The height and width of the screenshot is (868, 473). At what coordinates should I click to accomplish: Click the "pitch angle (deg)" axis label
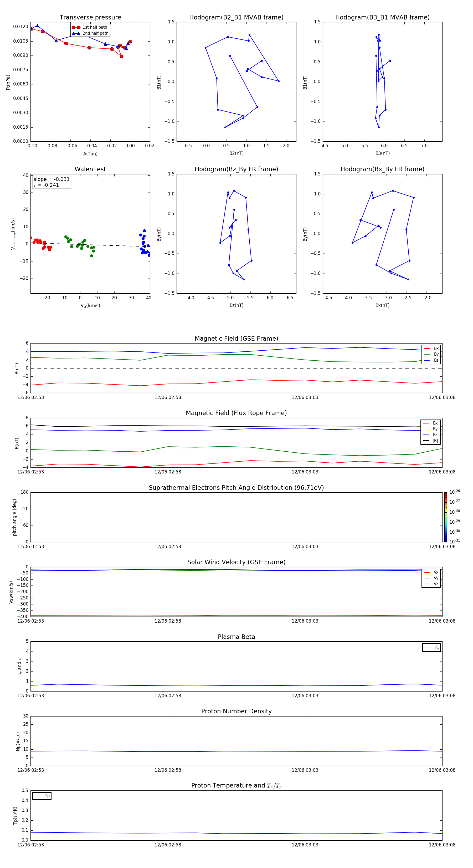(14, 517)
